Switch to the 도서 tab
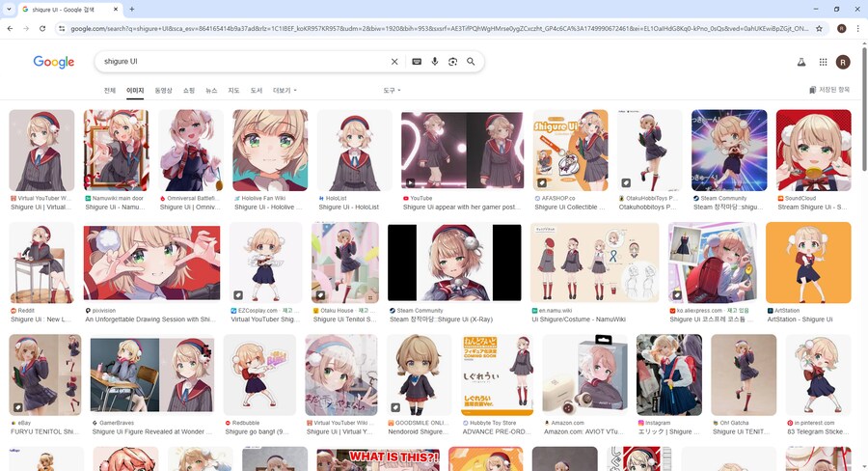This screenshot has width=868, height=471. pyautogui.click(x=256, y=91)
